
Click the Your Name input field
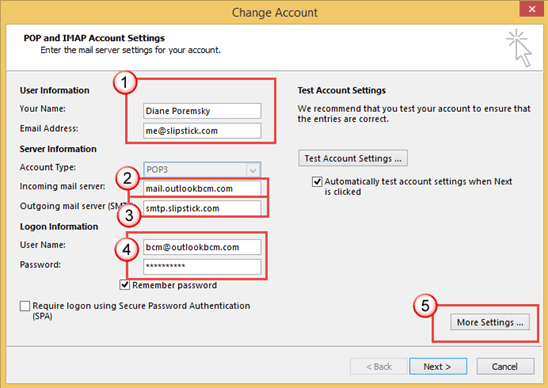202,111
